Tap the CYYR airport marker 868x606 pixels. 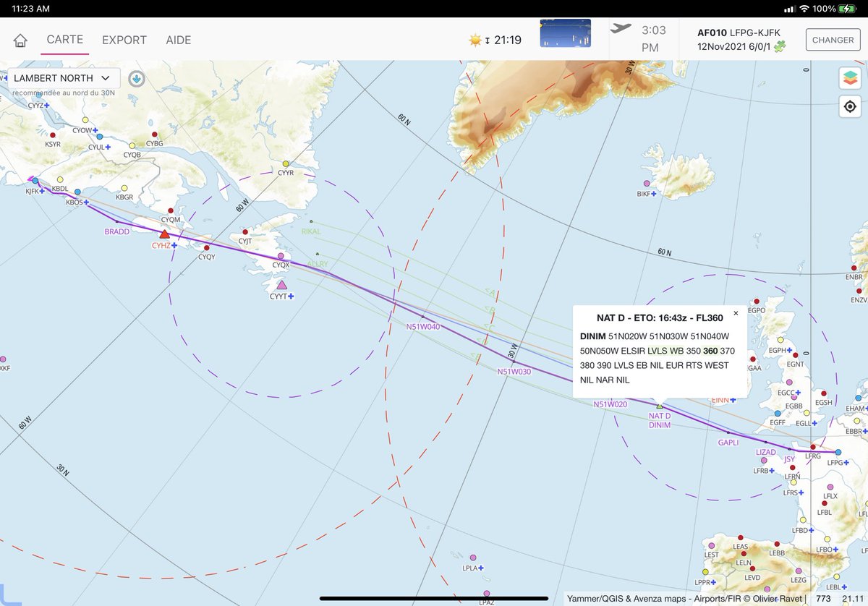pos(286,164)
